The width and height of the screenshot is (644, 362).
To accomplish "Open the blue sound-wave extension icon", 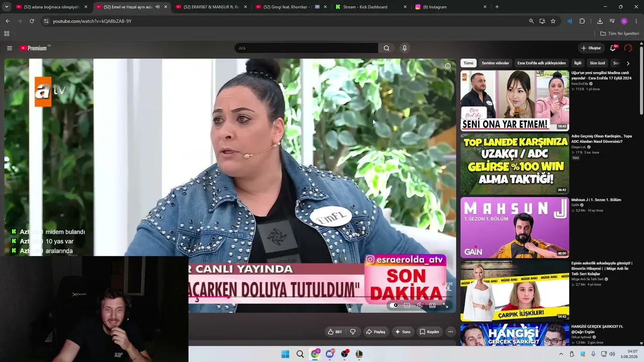I will 570,21.
